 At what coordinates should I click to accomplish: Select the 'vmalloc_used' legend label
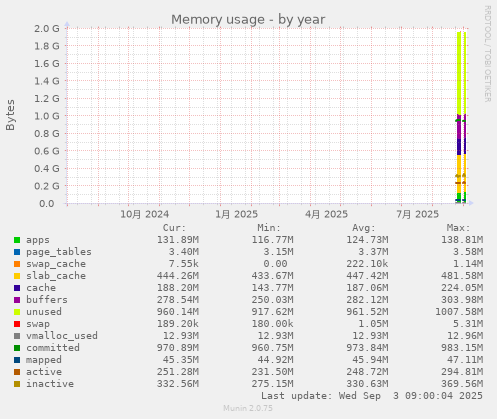click(62, 336)
